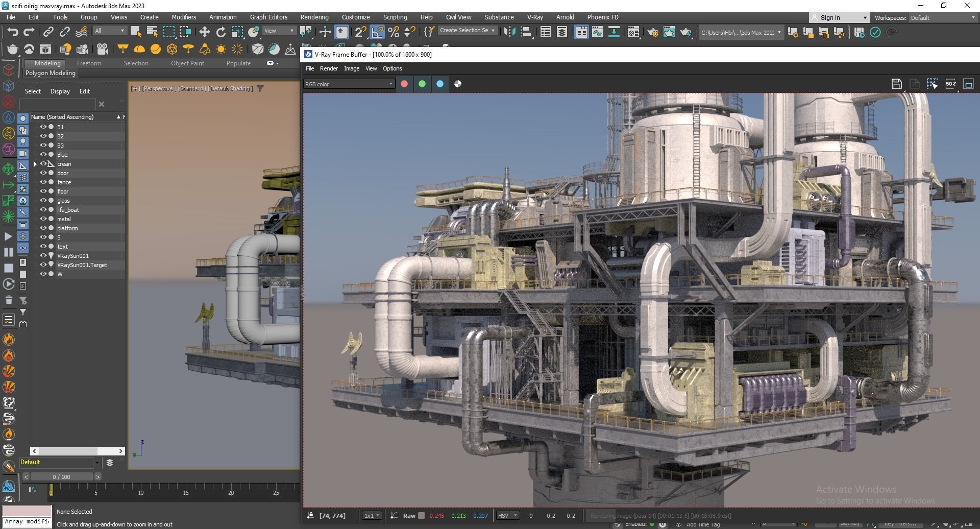Viewport: 980px width, 529px height.
Task: Open the HSV color mode dropdown
Action: 508,516
